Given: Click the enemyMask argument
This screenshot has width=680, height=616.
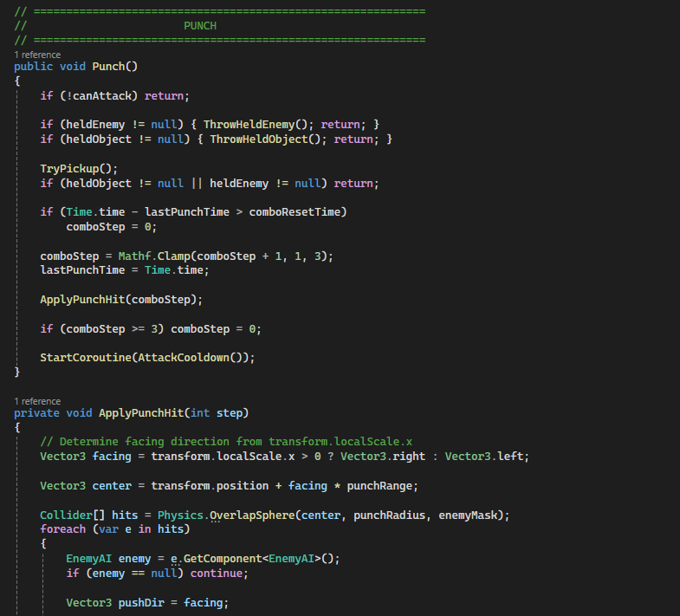Looking at the screenshot, I should coord(468,515).
